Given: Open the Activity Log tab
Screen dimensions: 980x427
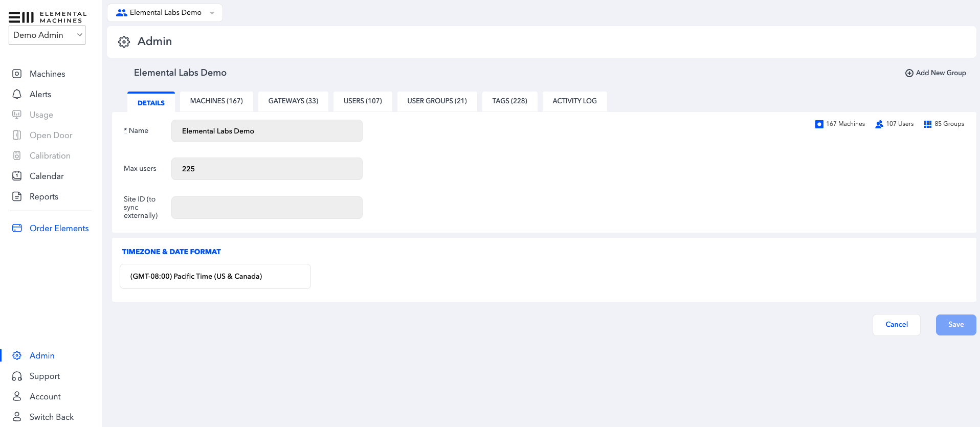Looking at the screenshot, I should pyautogui.click(x=575, y=101).
